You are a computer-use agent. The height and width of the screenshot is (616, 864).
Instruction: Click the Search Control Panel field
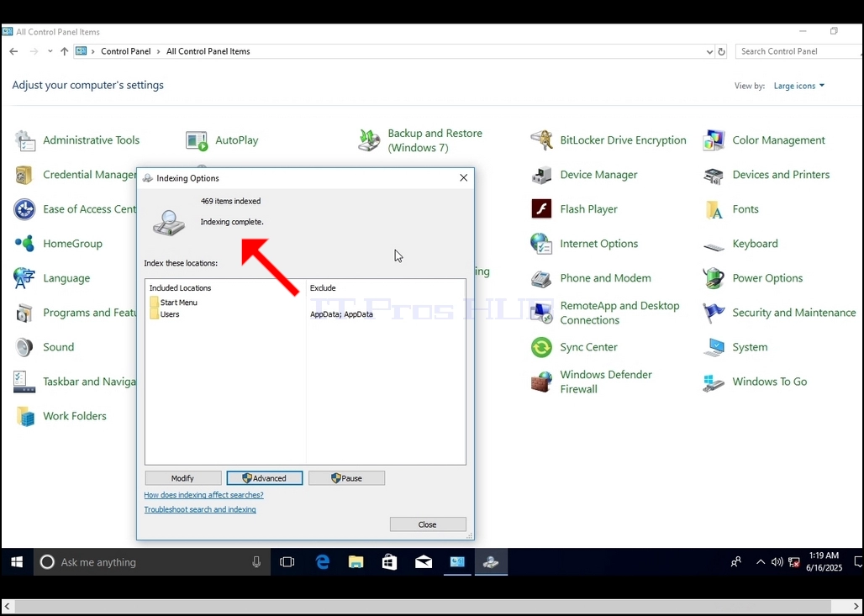(798, 51)
